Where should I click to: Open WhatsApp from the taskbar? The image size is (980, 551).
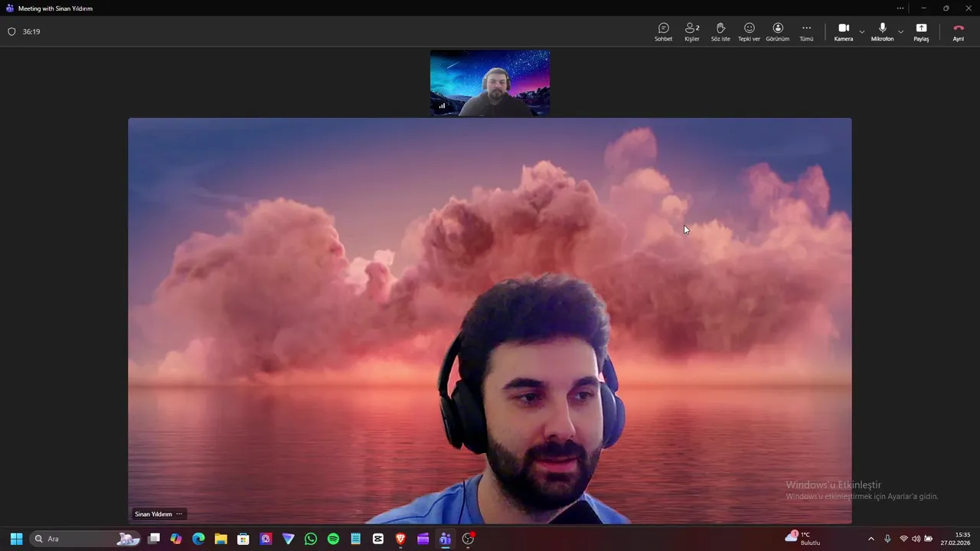[x=310, y=539]
